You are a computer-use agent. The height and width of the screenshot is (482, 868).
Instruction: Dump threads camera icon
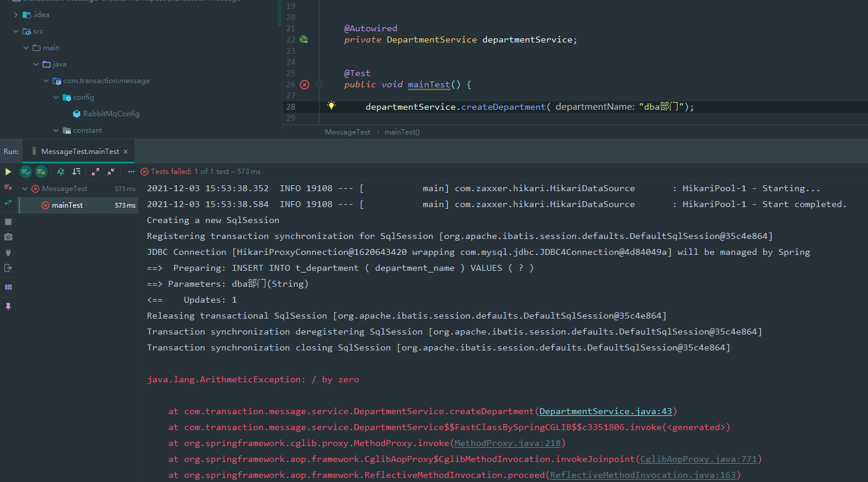tap(8, 237)
